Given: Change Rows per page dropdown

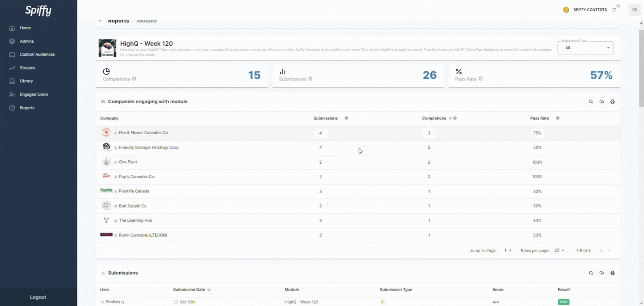Looking at the screenshot, I should pyautogui.click(x=559, y=251).
